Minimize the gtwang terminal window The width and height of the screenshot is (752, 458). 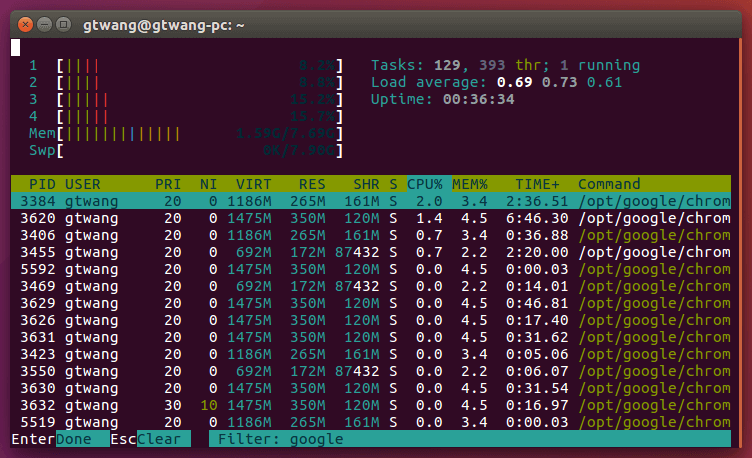point(44,23)
